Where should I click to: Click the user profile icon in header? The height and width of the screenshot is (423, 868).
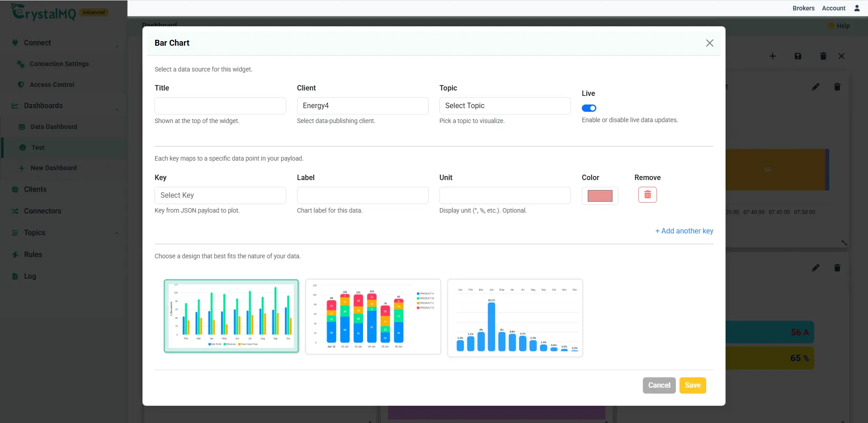(857, 8)
